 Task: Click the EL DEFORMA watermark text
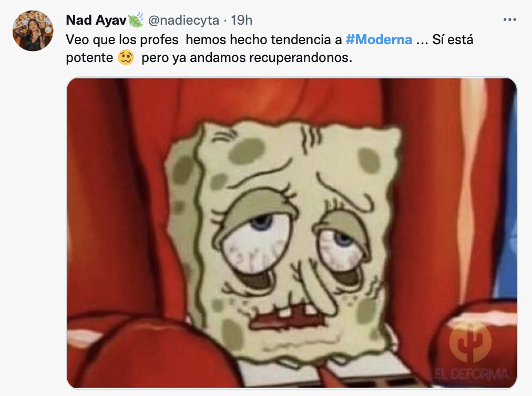pyautogui.click(x=471, y=374)
